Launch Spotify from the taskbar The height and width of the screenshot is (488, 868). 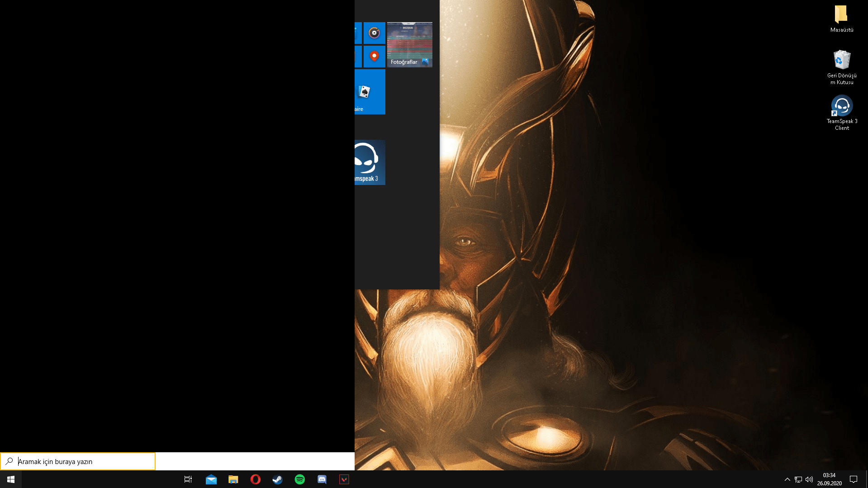coord(299,479)
